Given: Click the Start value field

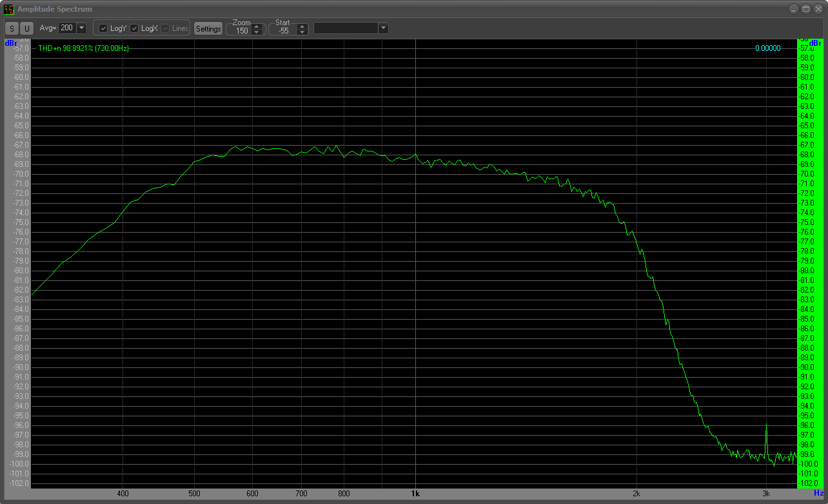Looking at the screenshot, I should (x=283, y=31).
